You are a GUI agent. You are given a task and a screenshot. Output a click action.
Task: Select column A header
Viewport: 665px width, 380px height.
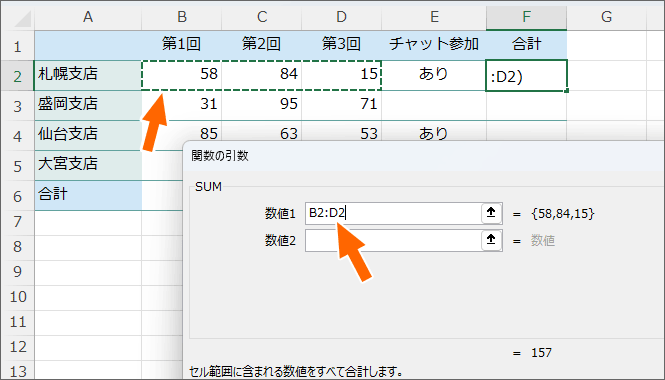(x=88, y=17)
